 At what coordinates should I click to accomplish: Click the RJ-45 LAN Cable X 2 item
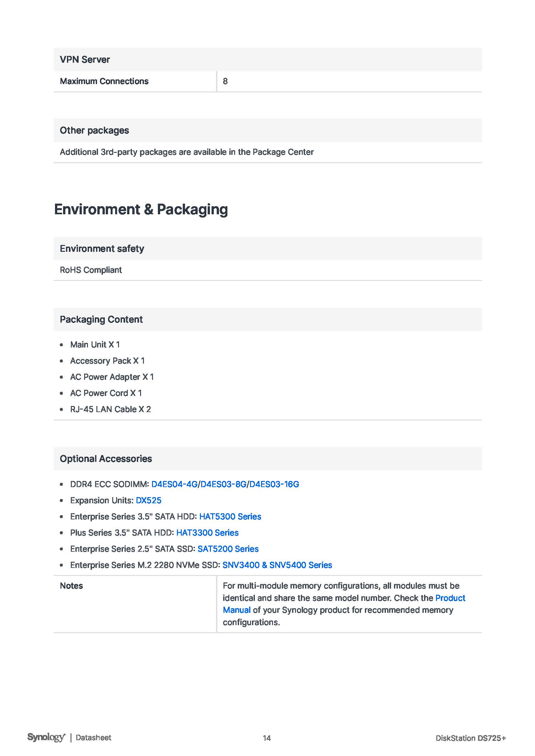coord(110,409)
